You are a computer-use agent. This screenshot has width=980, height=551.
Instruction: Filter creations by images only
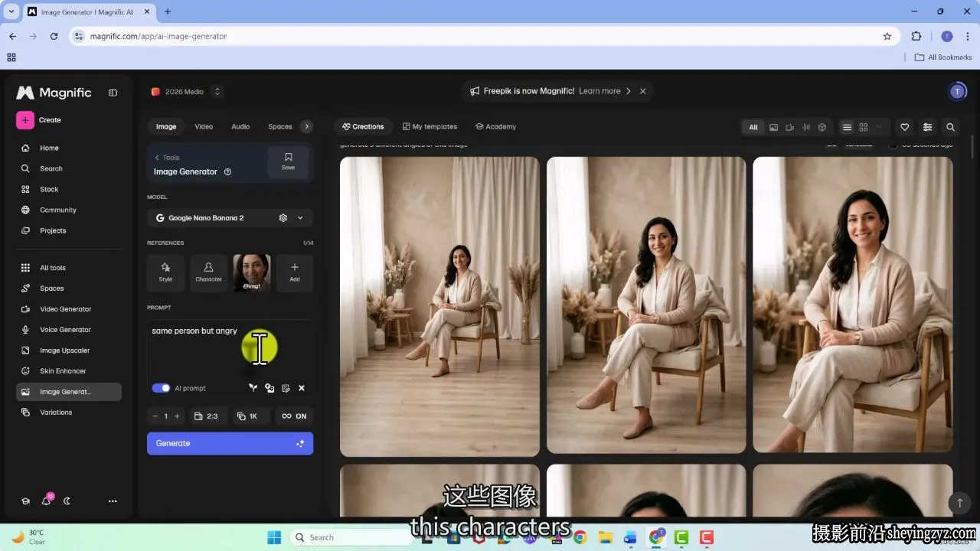tap(773, 127)
